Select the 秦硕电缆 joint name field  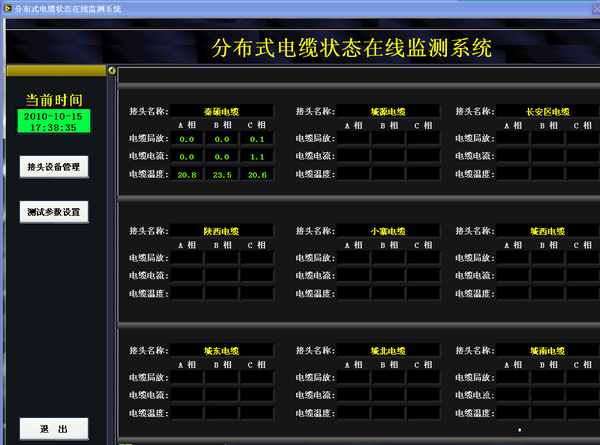pos(221,111)
